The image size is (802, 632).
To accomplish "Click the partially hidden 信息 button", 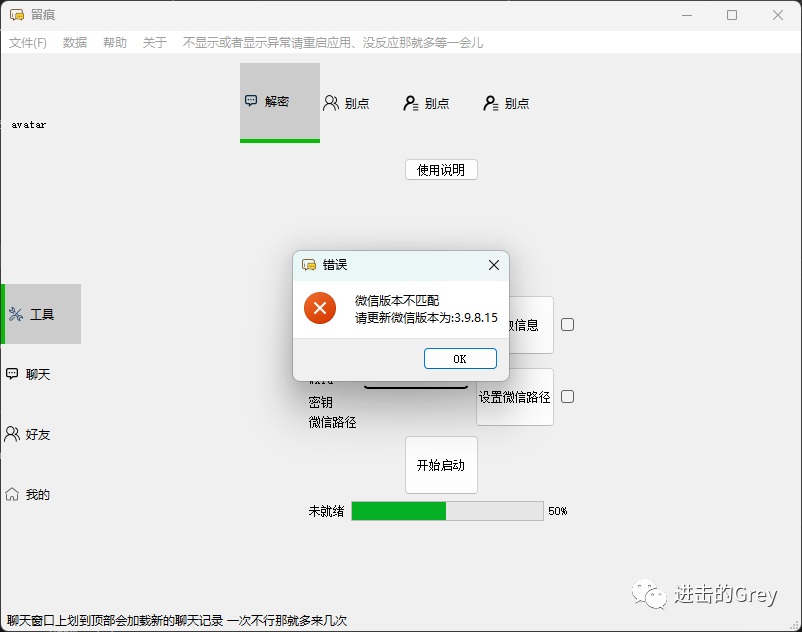I will point(531,324).
